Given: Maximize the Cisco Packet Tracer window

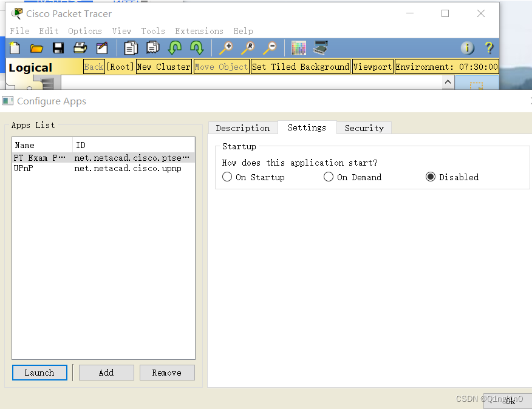Looking at the screenshot, I should pyautogui.click(x=445, y=13).
